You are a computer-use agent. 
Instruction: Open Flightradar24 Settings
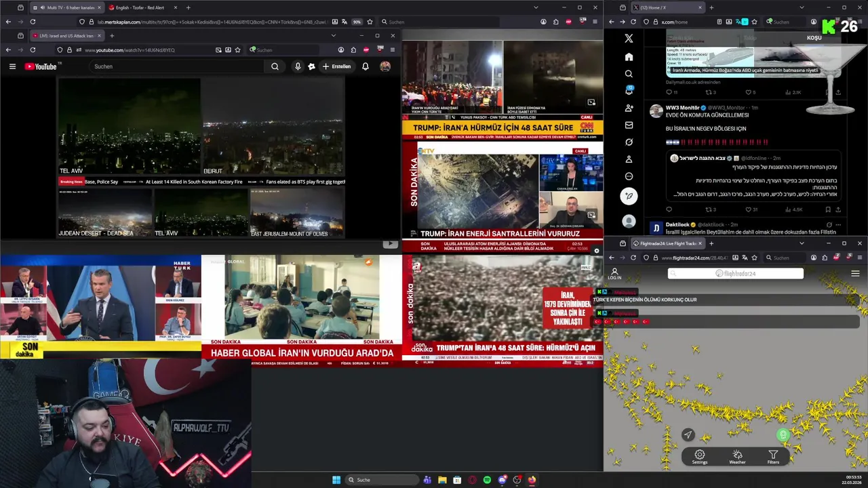coord(700,457)
